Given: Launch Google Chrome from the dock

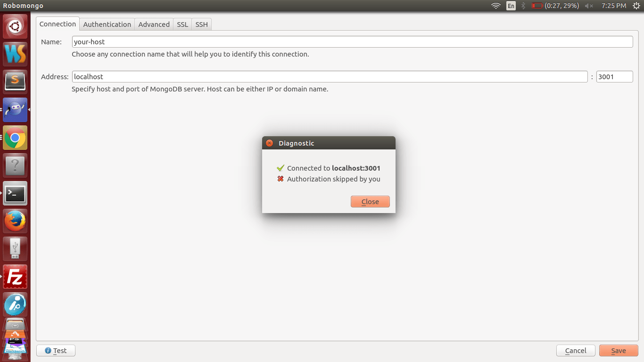Looking at the screenshot, I should click(15, 138).
